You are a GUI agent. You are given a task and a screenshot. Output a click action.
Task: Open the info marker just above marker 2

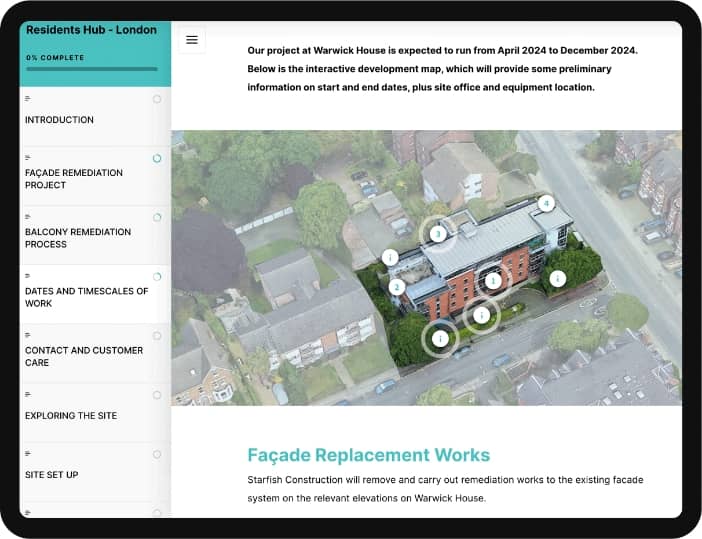pyautogui.click(x=390, y=258)
